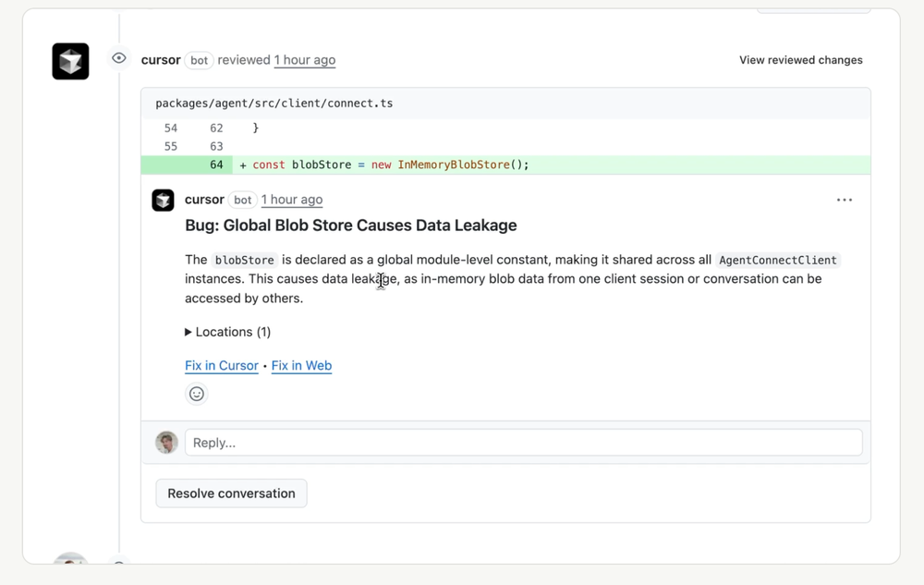Click the cursor bot avatar in the review header

(x=70, y=60)
